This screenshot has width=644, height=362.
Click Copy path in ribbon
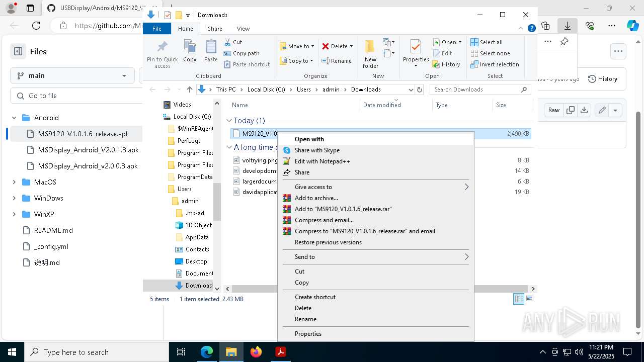242,53
